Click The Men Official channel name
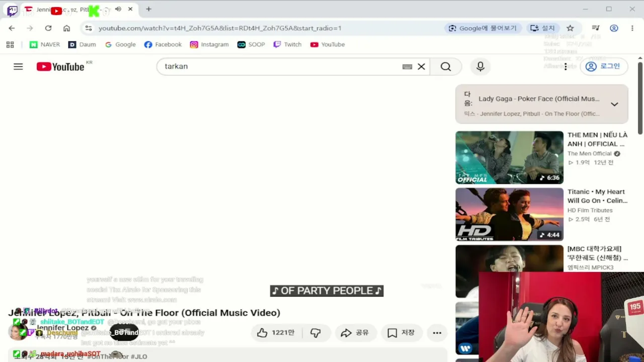644x362 pixels. coord(590,154)
